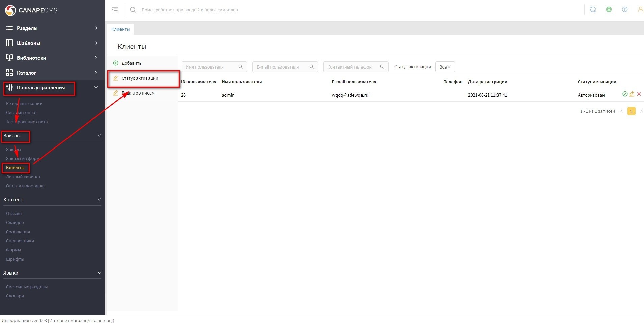
Task: Edit the admin client with pencil icon
Action: (x=632, y=94)
